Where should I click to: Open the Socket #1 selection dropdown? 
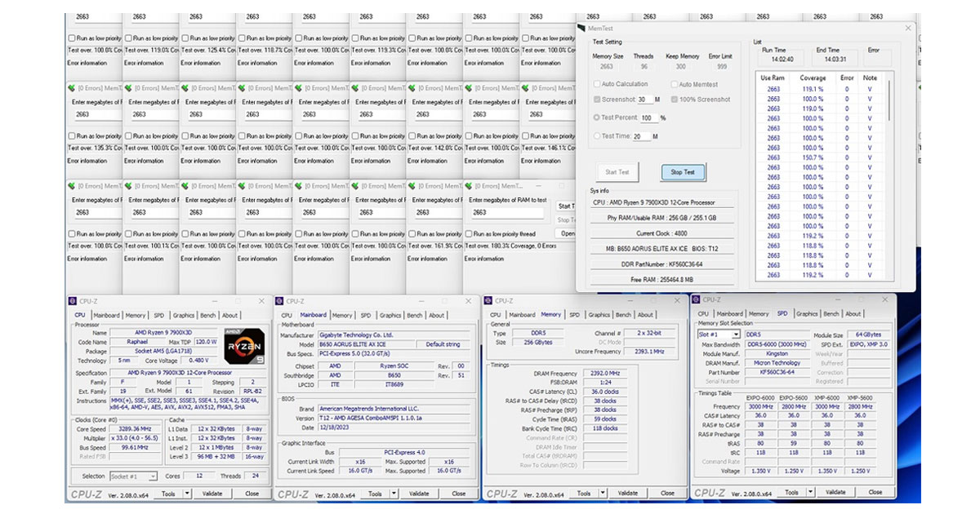(x=132, y=476)
